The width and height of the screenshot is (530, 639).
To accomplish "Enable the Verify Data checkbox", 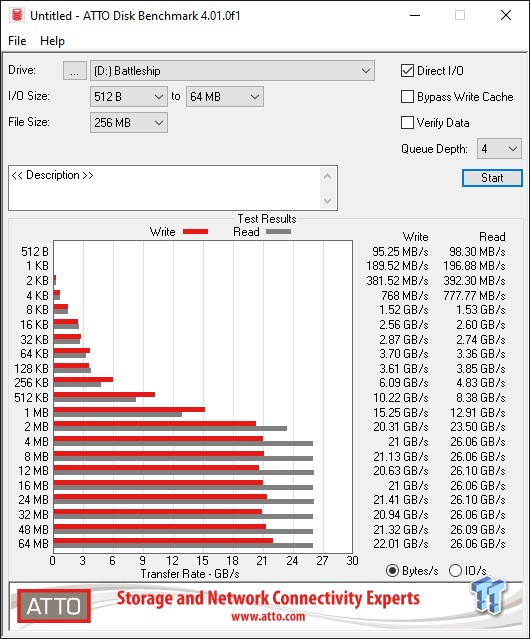I will point(407,123).
